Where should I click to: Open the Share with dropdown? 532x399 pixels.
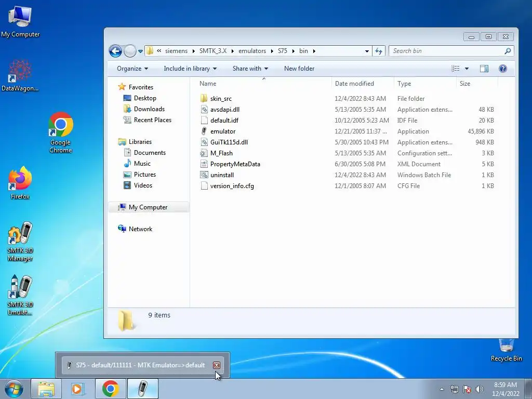[250, 69]
